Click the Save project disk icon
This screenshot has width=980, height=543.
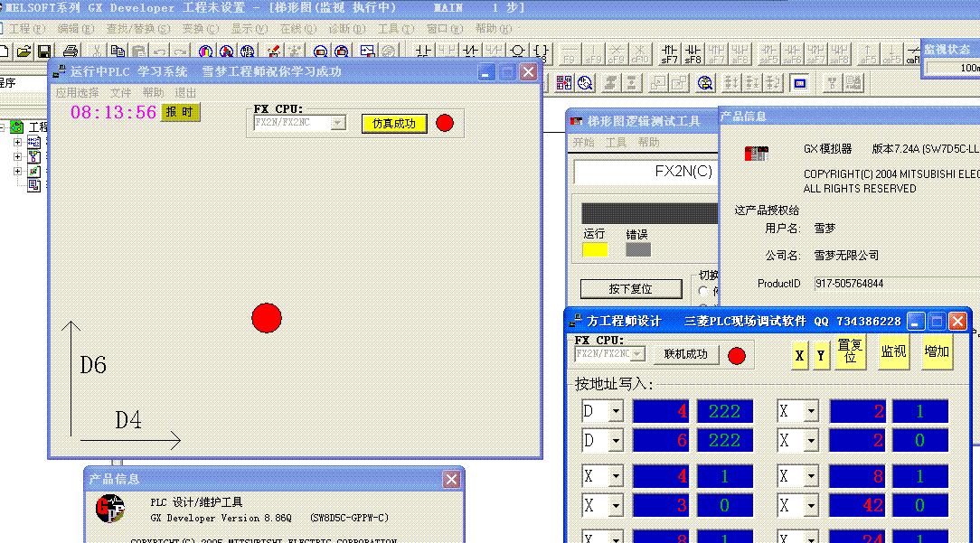[43, 51]
